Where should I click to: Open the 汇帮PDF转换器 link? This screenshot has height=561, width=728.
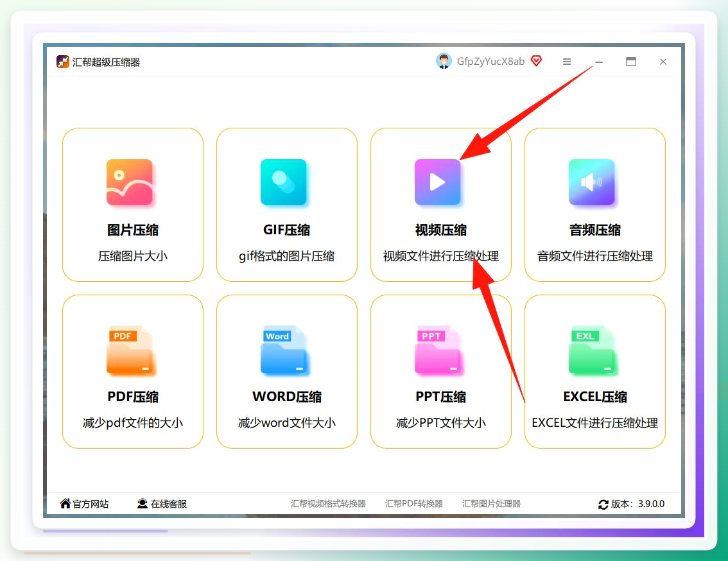point(413,504)
